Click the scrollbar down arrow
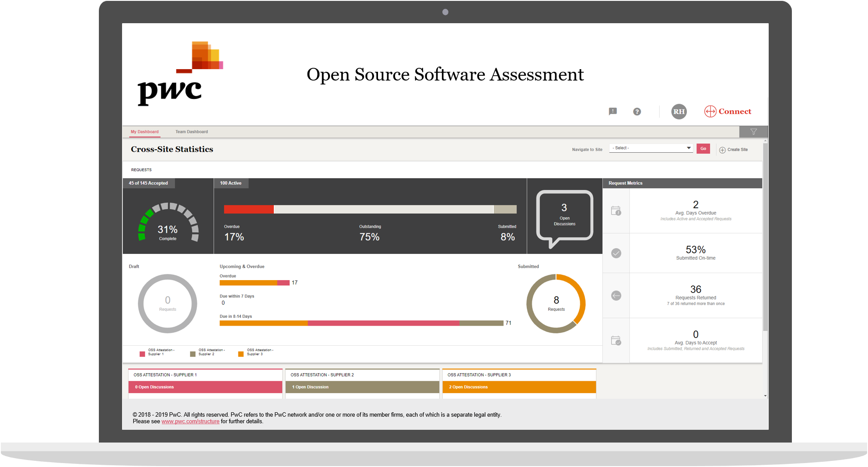This screenshot has height=467, width=868. (765, 396)
